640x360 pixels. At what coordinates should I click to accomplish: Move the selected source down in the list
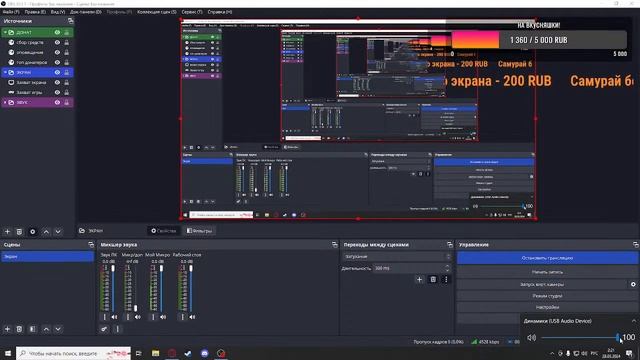(x=58, y=231)
